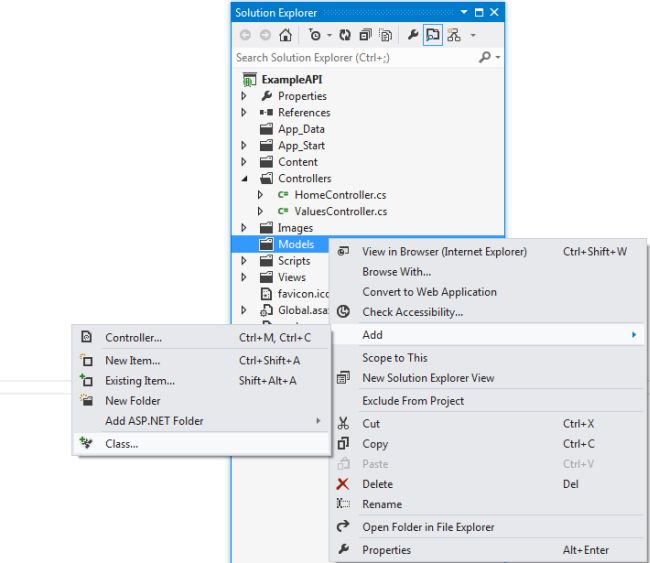The image size is (650, 563).
Task: Expand the ValuesController.cs node
Action: click(x=260, y=211)
